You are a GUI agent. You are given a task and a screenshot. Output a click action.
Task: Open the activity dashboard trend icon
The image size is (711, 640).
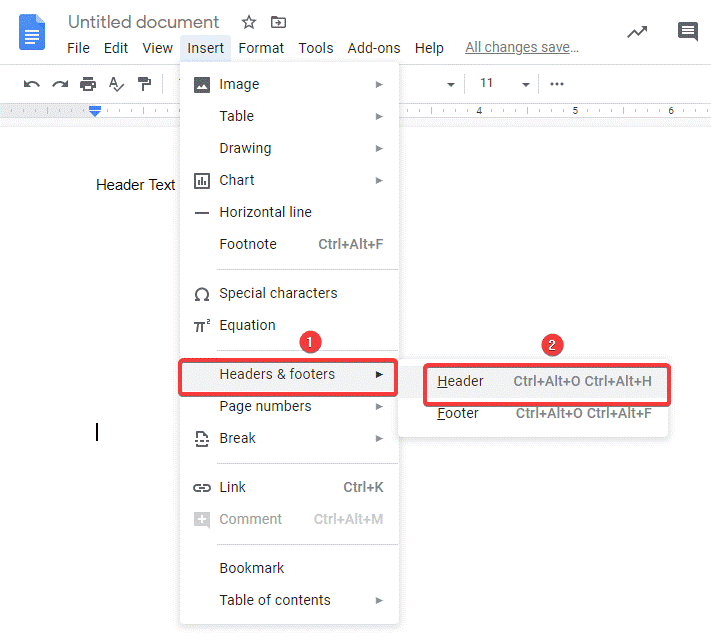(x=637, y=32)
